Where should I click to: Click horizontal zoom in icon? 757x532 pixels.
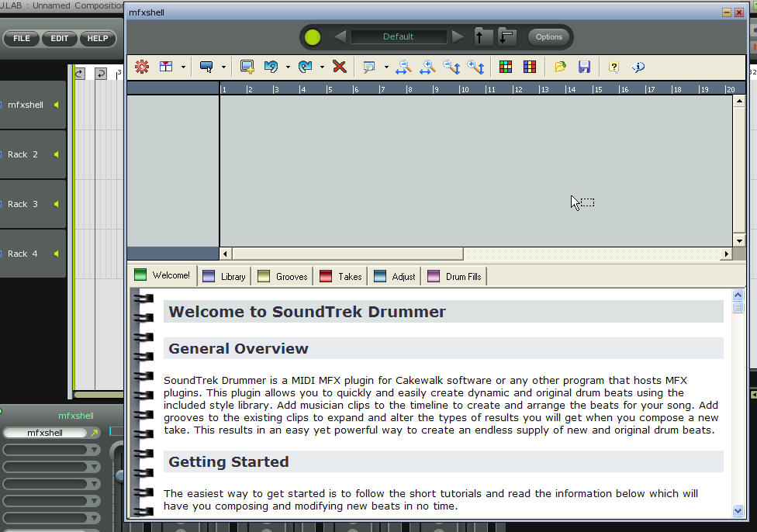point(427,67)
